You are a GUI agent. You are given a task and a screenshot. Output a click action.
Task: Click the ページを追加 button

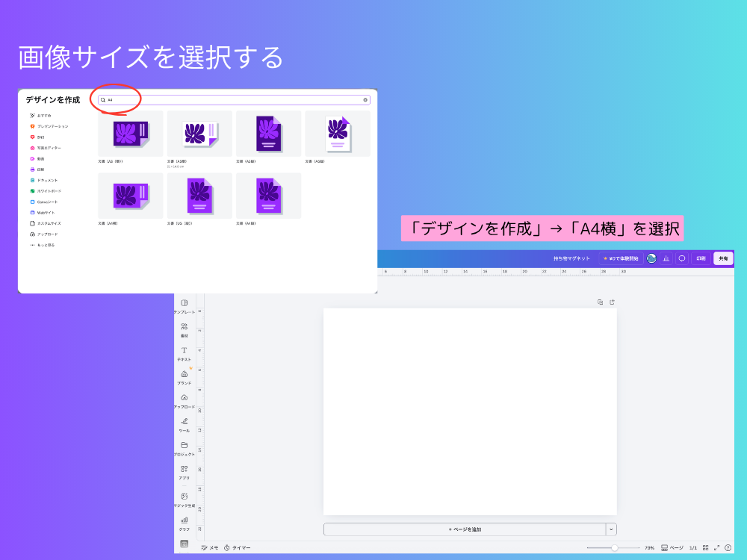(465, 529)
